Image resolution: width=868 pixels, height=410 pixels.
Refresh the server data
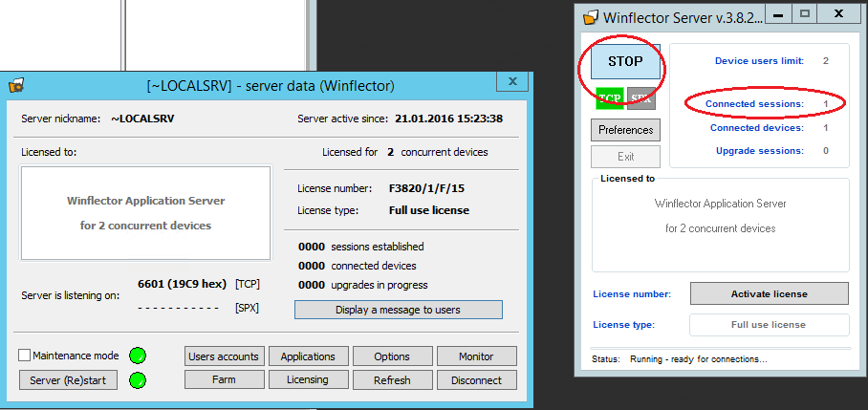click(392, 380)
